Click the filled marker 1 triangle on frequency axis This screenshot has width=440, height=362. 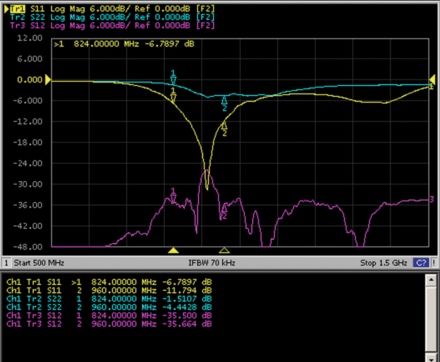coord(173,250)
